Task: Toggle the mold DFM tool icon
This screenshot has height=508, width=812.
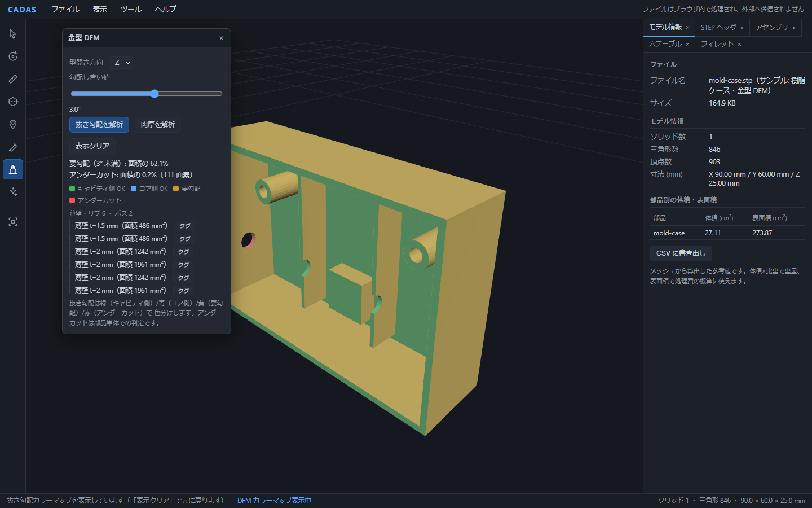Action: coord(13,169)
